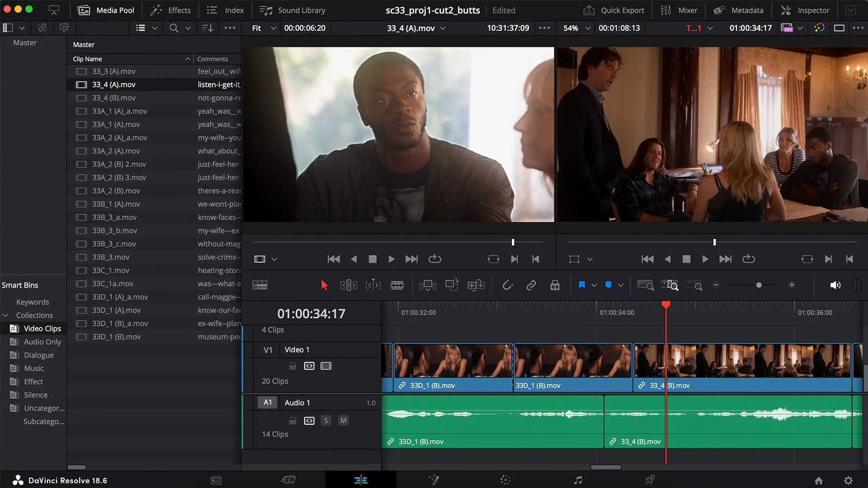Collapse the Collections smart bin group
Screen dimensions: 868x488
click(x=6, y=315)
